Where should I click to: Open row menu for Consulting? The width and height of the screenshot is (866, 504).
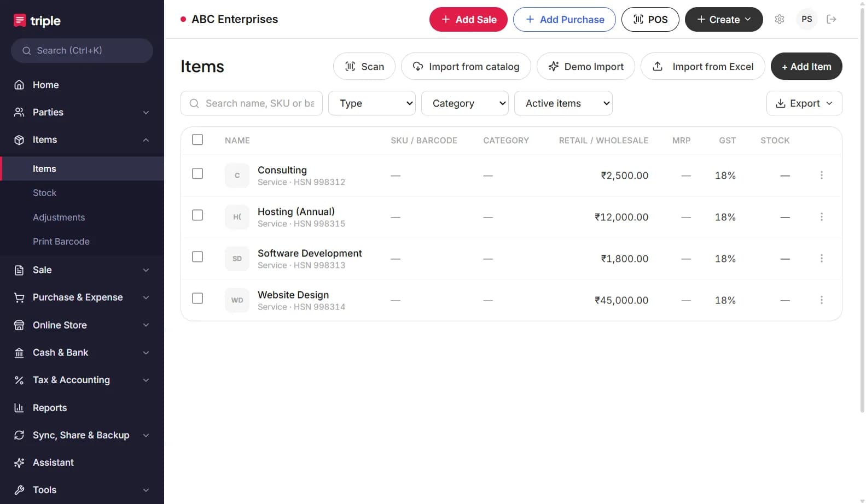tap(822, 175)
